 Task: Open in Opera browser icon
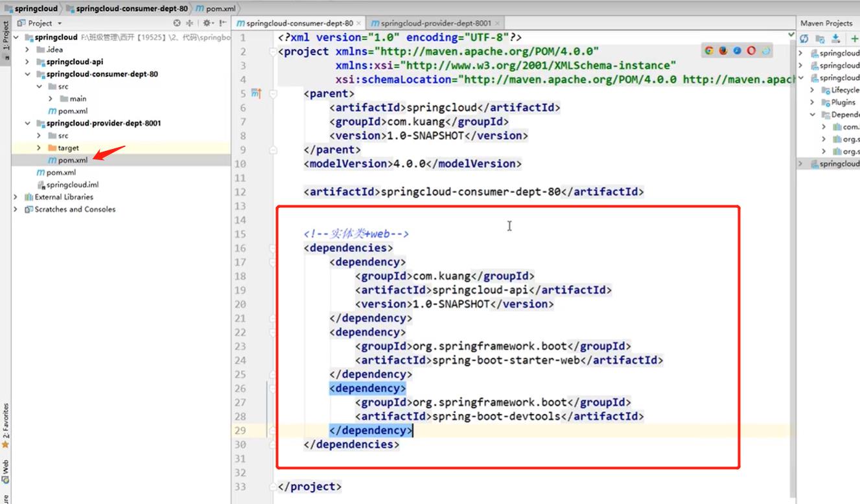[x=752, y=51]
